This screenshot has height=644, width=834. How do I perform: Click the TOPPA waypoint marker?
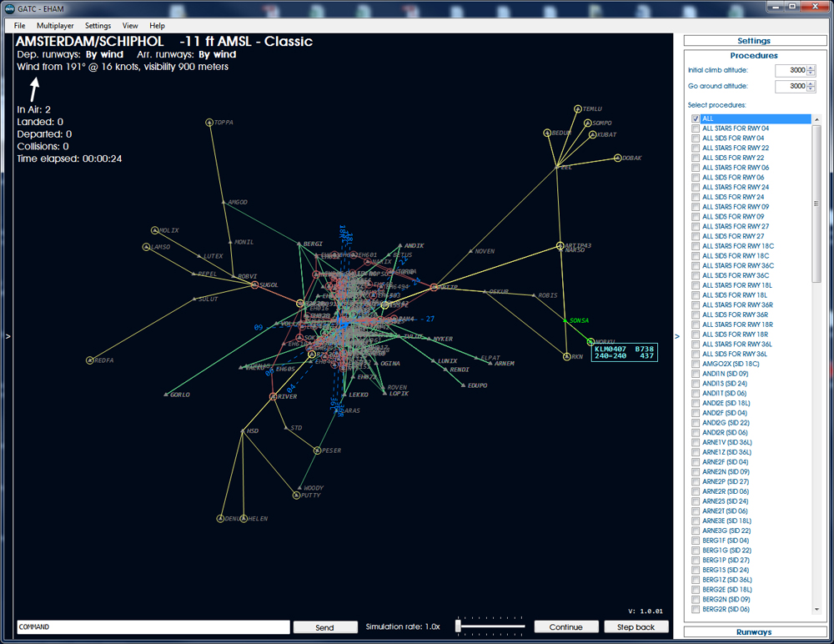click(x=209, y=123)
